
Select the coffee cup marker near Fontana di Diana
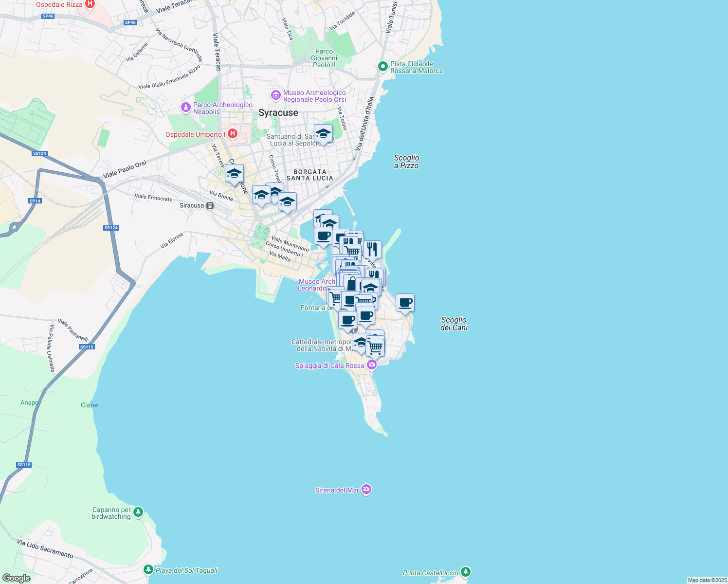(x=347, y=320)
